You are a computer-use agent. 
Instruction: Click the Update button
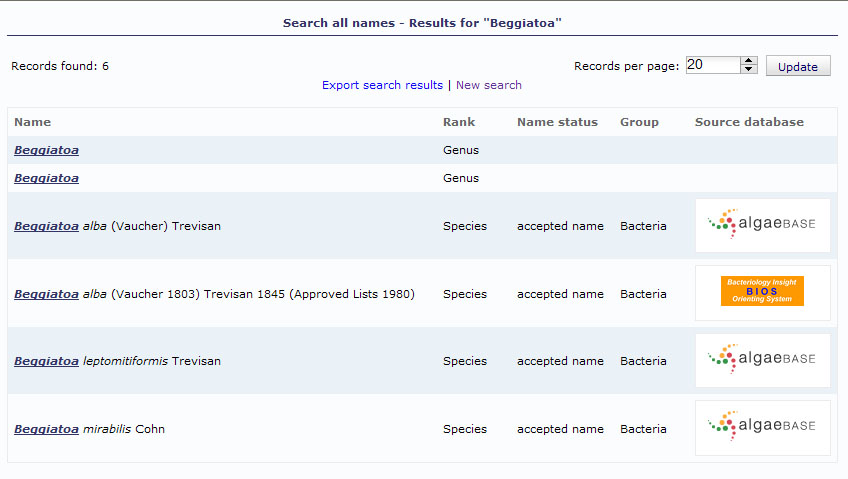(x=798, y=66)
